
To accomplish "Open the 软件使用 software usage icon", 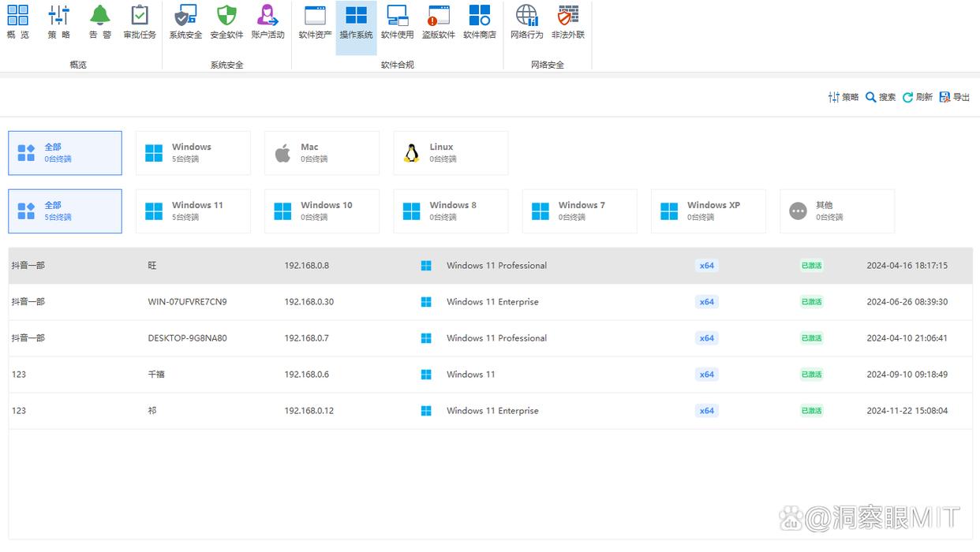I will [x=397, y=22].
